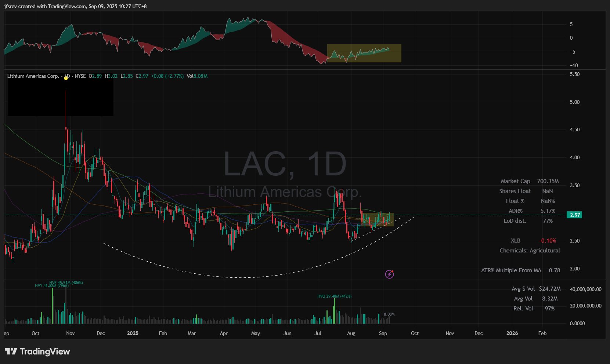Click the purple lightning bolt event icon
Image resolution: width=610 pixels, height=364 pixels.
coord(389,274)
